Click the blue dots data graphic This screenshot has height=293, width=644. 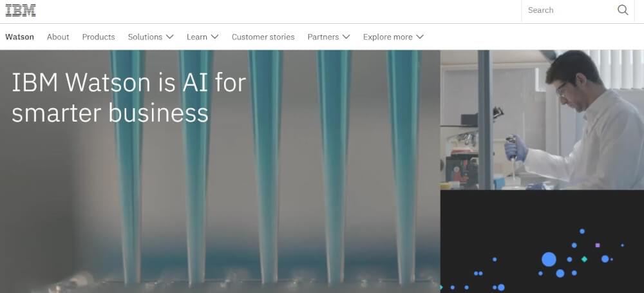[x=542, y=241]
